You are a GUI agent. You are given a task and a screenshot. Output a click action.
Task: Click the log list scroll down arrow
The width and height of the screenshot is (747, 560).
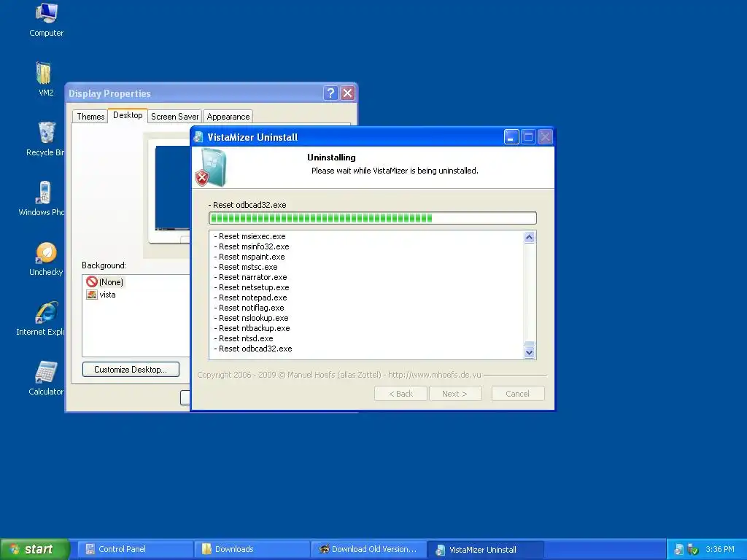[x=530, y=352]
